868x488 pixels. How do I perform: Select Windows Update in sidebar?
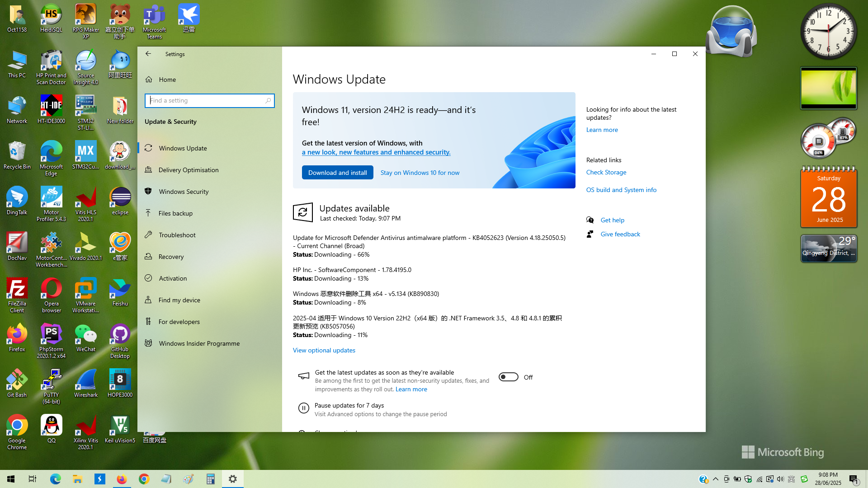click(x=210, y=148)
